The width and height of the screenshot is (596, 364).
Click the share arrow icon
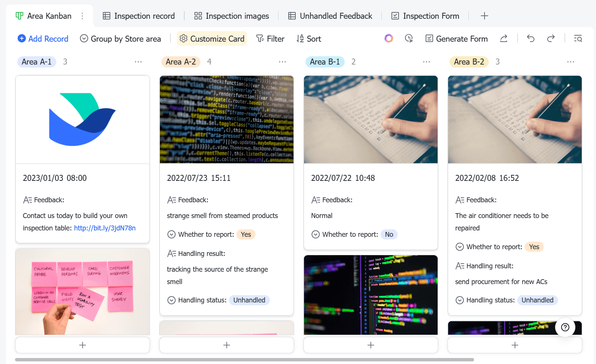pyautogui.click(x=504, y=38)
